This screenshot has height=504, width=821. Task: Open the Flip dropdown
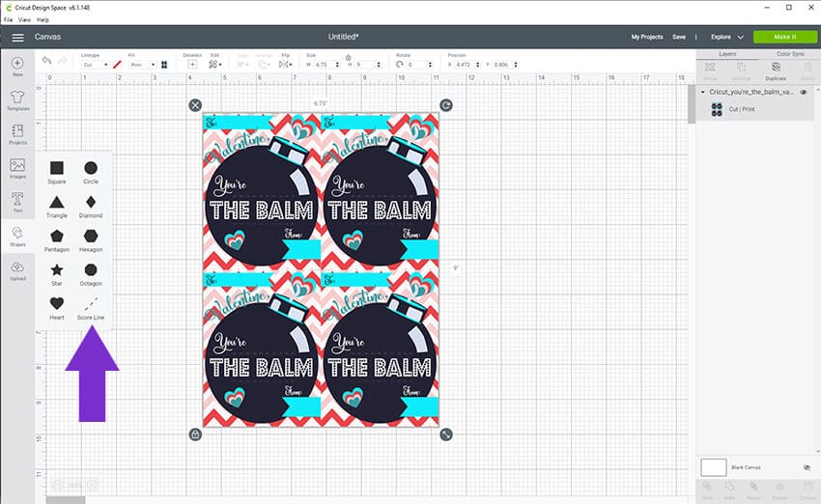click(x=286, y=65)
